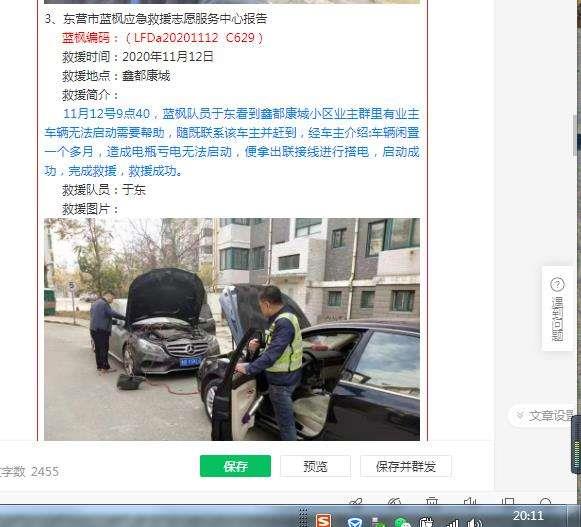This screenshot has height=527, width=581.
Task: Open the network signal tray icon
Action: (451, 523)
